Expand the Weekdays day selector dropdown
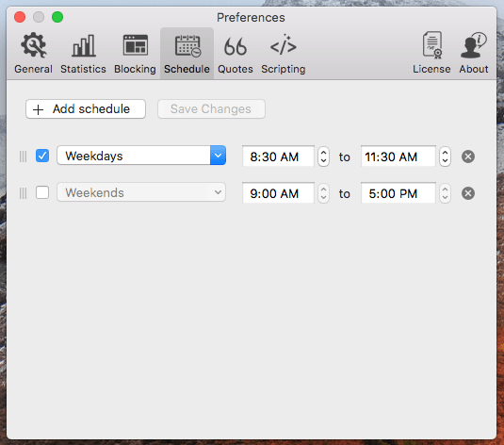The height and width of the screenshot is (445, 504). pyautogui.click(x=141, y=156)
